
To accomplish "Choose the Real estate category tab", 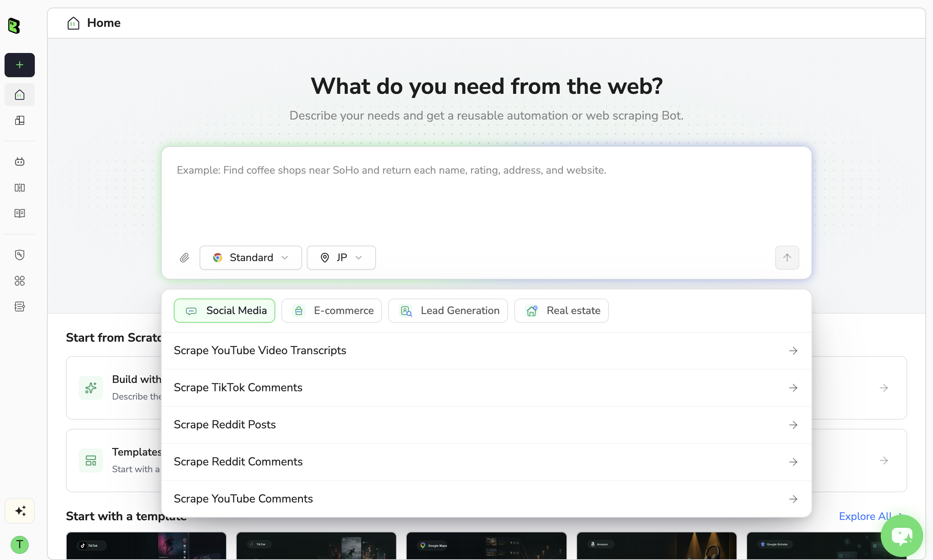I will pyautogui.click(x=562, y=311).
